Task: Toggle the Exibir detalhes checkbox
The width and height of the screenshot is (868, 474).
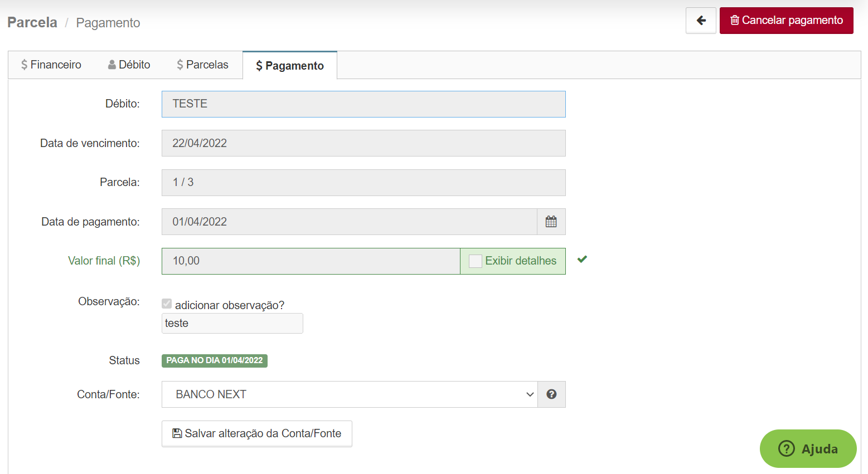Action: click(x=476, y=261)
